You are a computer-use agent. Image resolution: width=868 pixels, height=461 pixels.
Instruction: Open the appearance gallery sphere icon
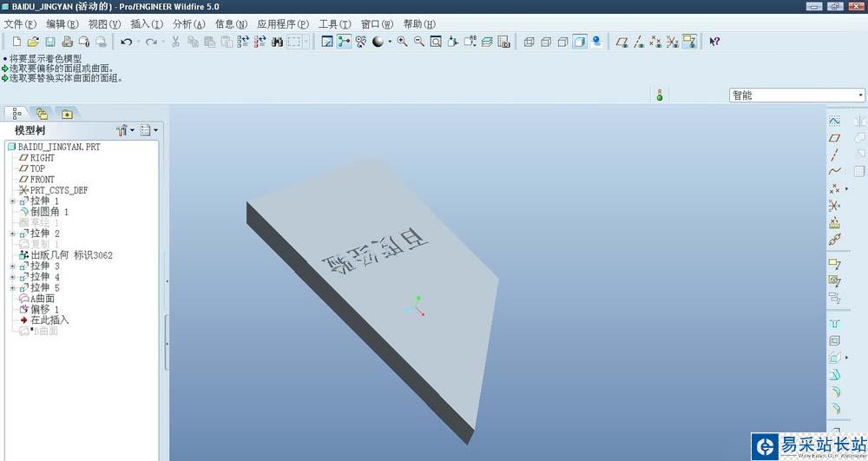pos(378,42)
